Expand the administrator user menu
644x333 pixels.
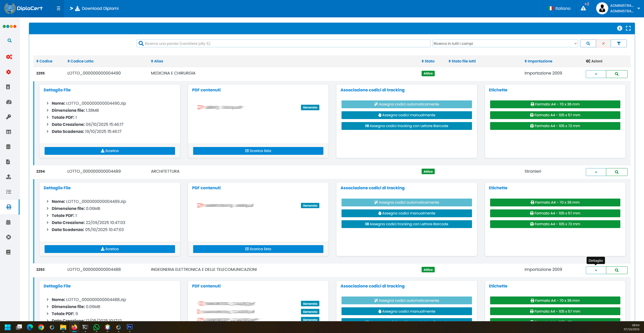point(639,8)
